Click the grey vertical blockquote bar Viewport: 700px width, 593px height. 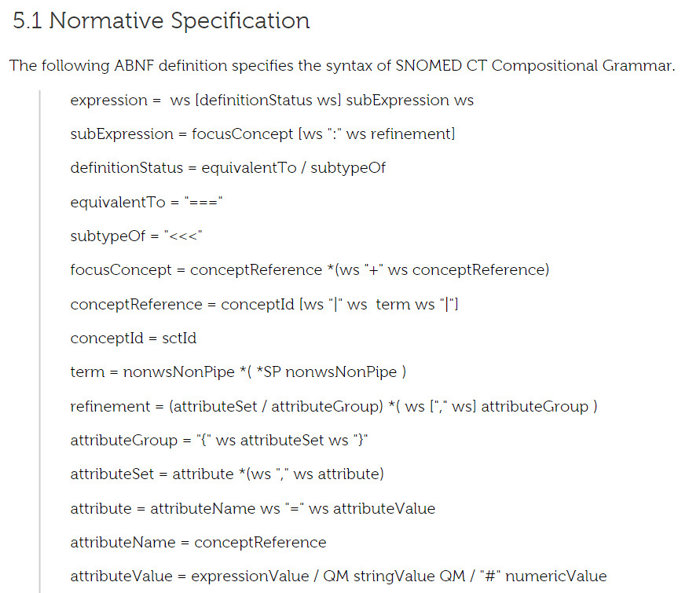click(x=40, y=342)
